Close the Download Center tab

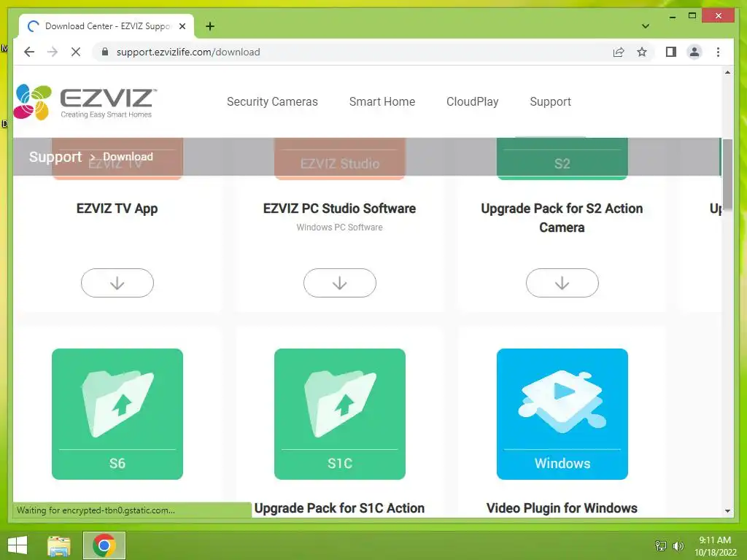(182, 26)
